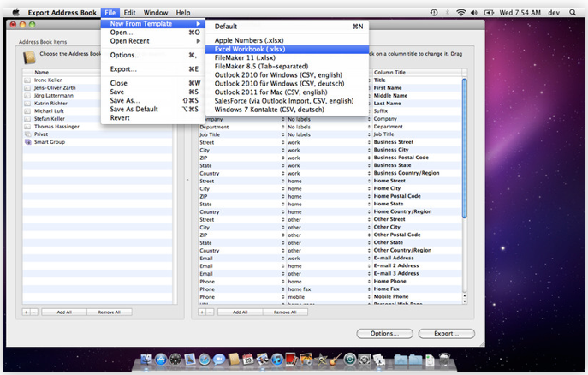Click the battery status icon
The height and width of the screenshot is (375, 588).
489,13
